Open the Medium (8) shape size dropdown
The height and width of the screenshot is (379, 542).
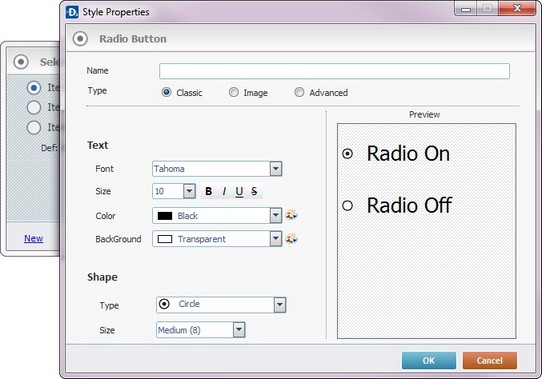239,330
